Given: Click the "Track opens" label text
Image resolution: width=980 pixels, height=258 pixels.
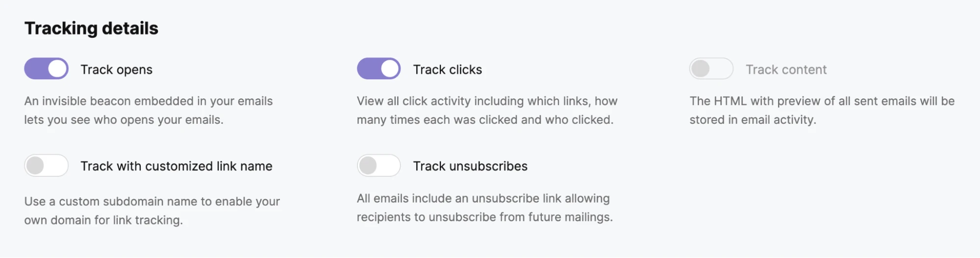Looking at the screenshot, I should pos(116,70).
